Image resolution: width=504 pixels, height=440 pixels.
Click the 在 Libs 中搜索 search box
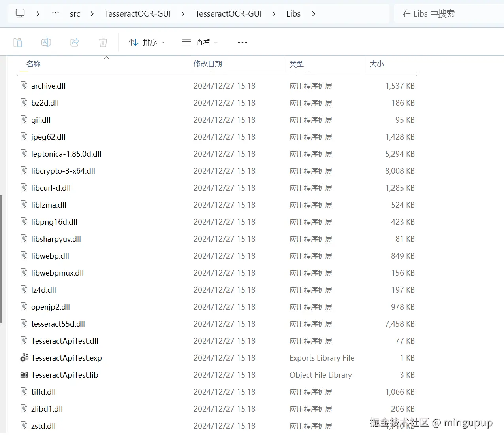pyautogui.click(x=449, y=14)
